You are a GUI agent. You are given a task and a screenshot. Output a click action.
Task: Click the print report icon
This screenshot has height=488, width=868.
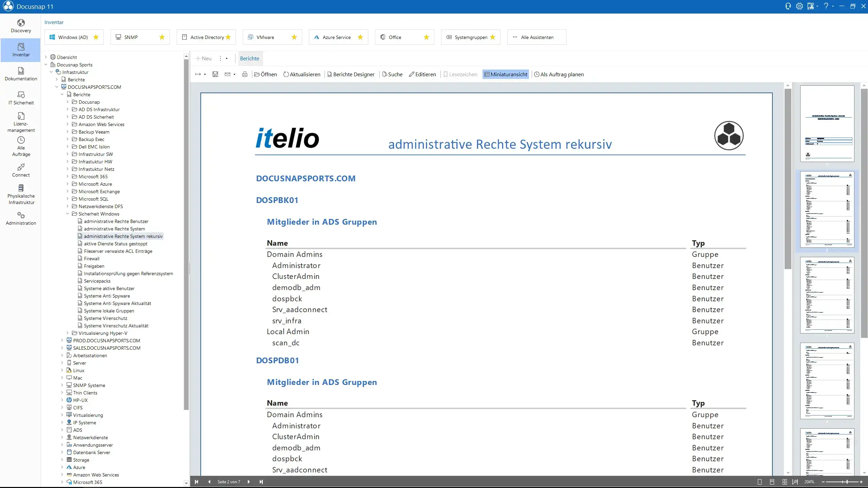pyautogui.click(x=245, y=74)
